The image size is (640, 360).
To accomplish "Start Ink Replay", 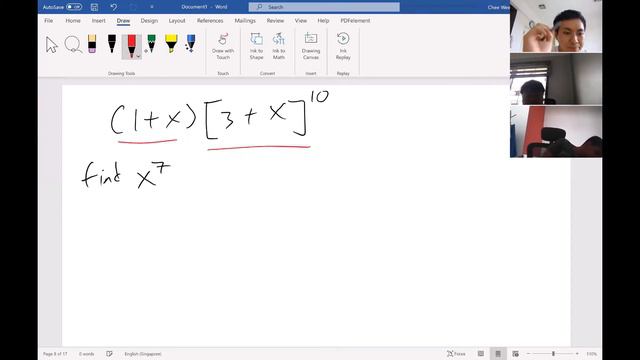I will click(x=343, y=47).
